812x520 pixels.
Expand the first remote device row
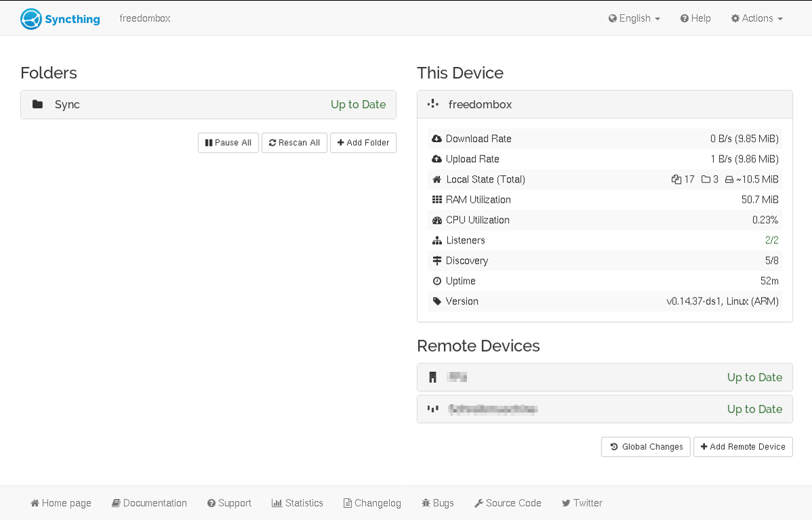604,377
